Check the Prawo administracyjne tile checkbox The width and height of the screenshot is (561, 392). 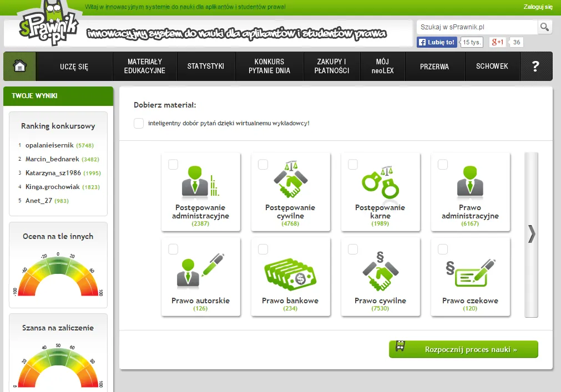tap(443, 164)
